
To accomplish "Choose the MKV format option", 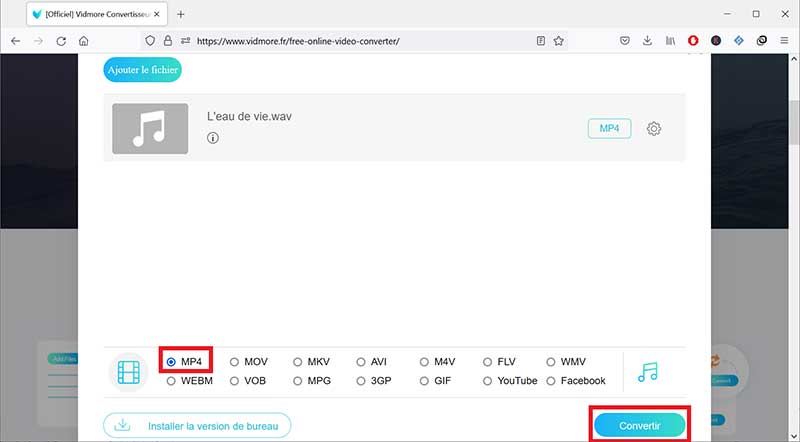I will 297,362.
